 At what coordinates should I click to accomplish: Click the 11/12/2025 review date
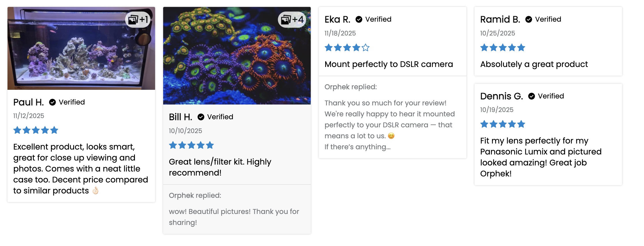pos(29,116)
